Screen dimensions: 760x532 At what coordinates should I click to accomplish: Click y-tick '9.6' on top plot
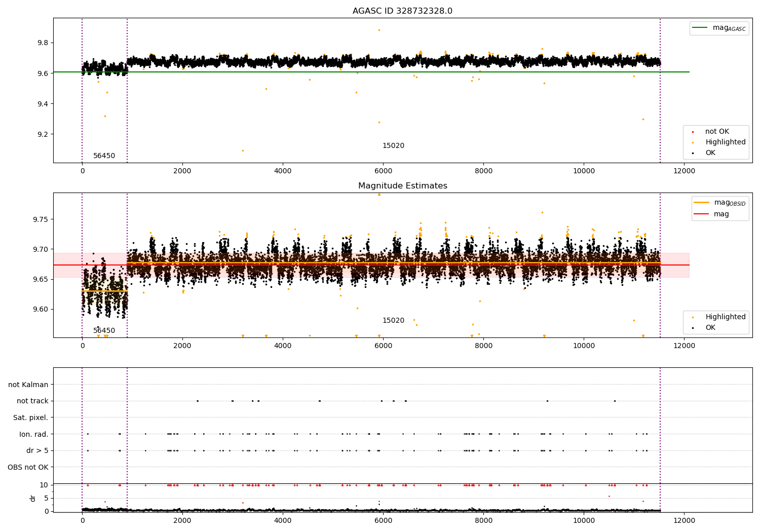[x=43, y=73]
